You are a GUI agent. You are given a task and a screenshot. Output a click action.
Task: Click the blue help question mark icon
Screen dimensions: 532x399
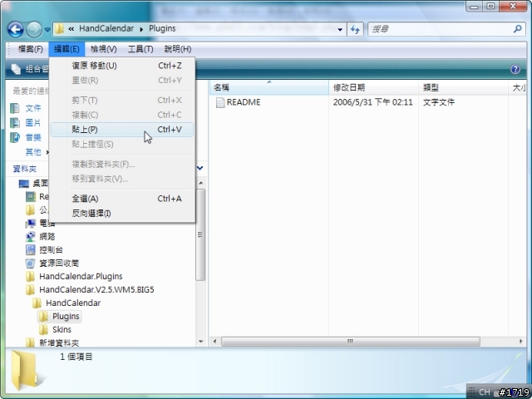515,70
